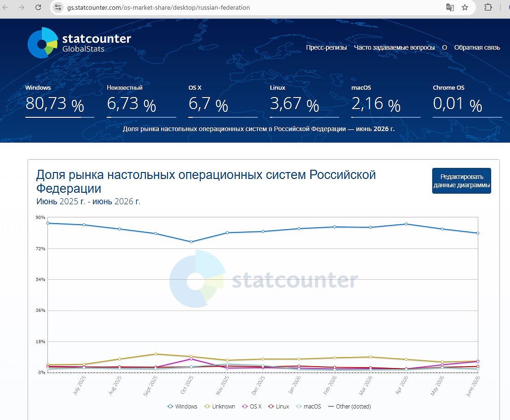
Task: Click the chart title Доля рынка настольных
Action: click(x=206, y=181)
